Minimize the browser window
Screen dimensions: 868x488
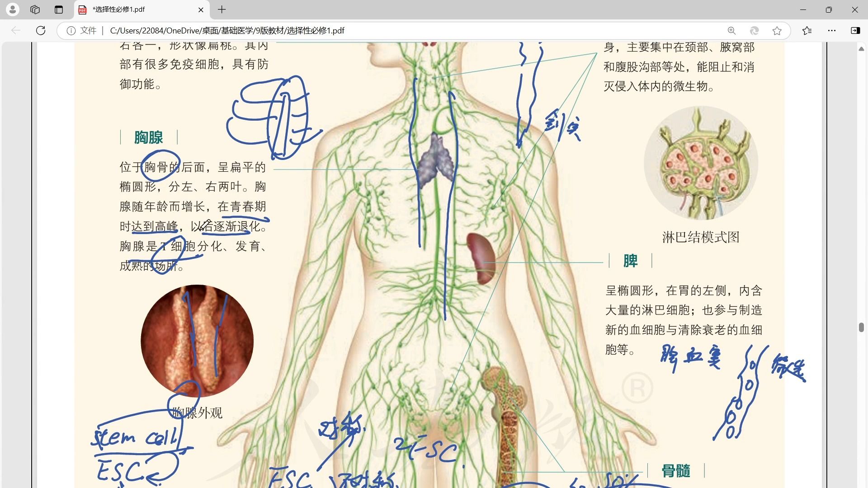[x=803, y=9]
